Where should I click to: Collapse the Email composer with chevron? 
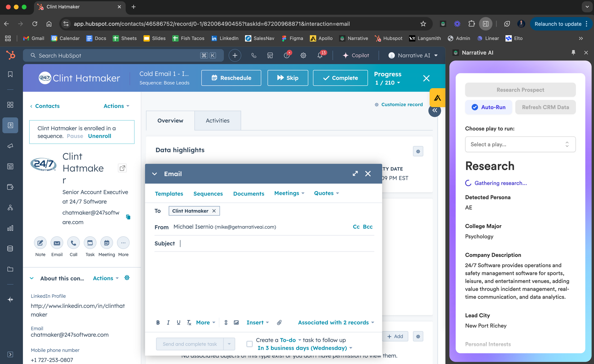click(154, 174)
